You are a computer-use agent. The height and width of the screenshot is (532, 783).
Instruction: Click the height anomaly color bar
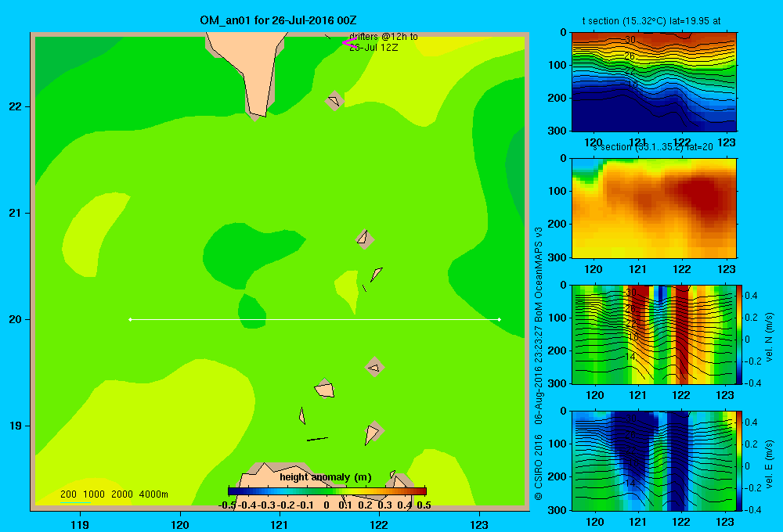point(327,491)
